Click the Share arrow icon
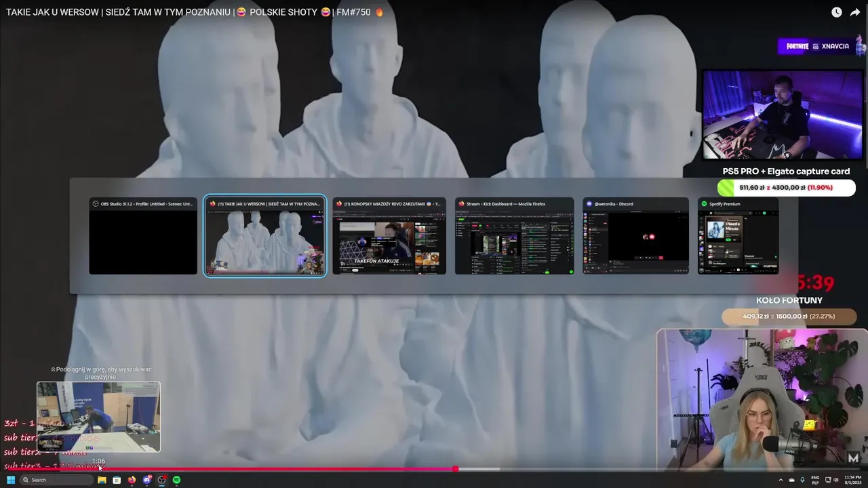 (x=854, y=12)
